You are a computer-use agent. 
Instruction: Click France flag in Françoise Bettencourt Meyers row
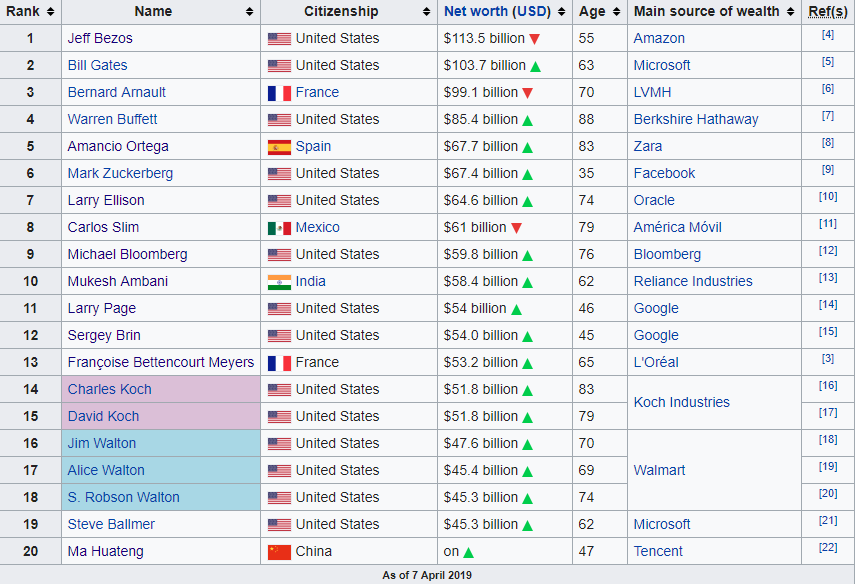pyautogui.click(x=279, y=363)
